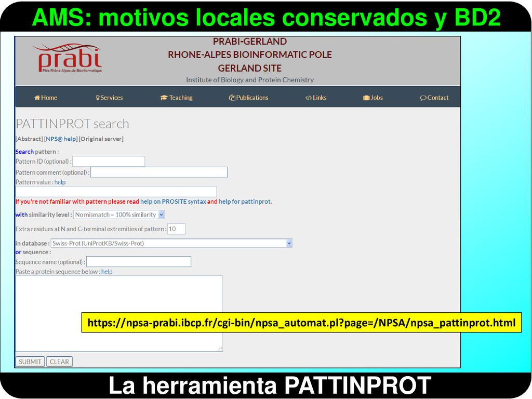This screenshot has width=532, height=399.
Task: Open the Home menu item
Action: (x=46, y=98)
